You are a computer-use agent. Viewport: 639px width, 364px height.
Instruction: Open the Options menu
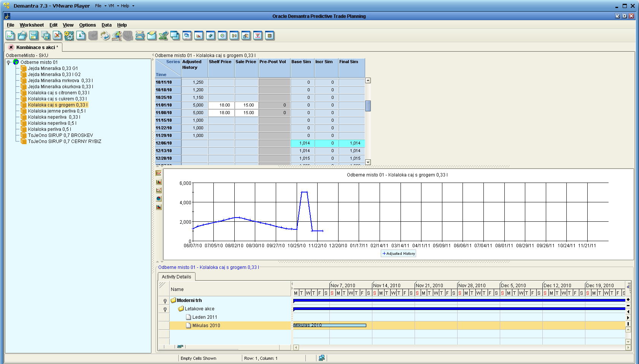click(x=87, y=25)
